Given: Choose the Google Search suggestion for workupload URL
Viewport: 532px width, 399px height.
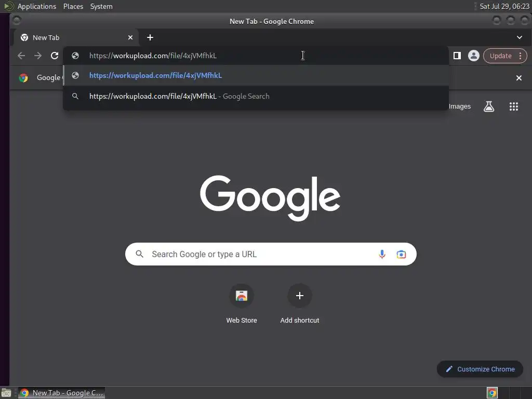Looking at the screenshot, I should [x=256, y=96].
